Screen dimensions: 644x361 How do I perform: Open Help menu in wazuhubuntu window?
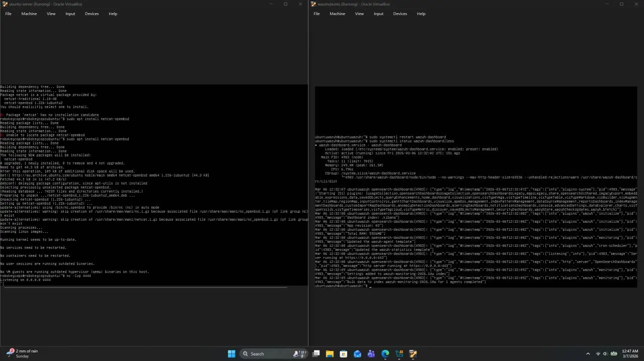pyautogui.click(x=421, y=14)
